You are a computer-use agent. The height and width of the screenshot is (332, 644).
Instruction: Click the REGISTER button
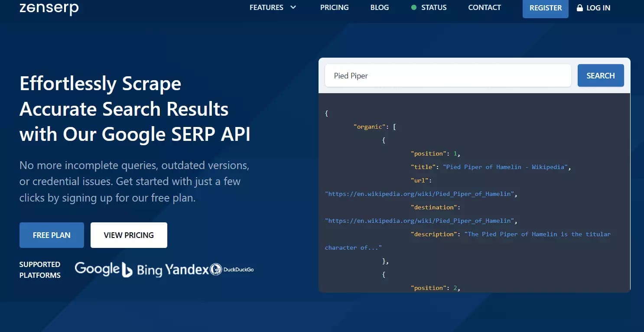click(x=545, y=7)
